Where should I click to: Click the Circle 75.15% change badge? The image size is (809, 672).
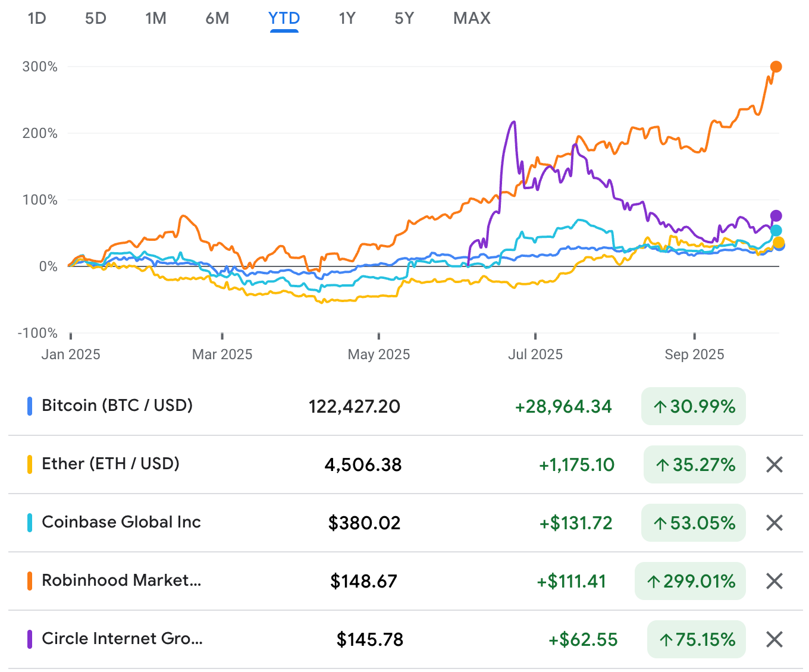(x=696, y=639)
